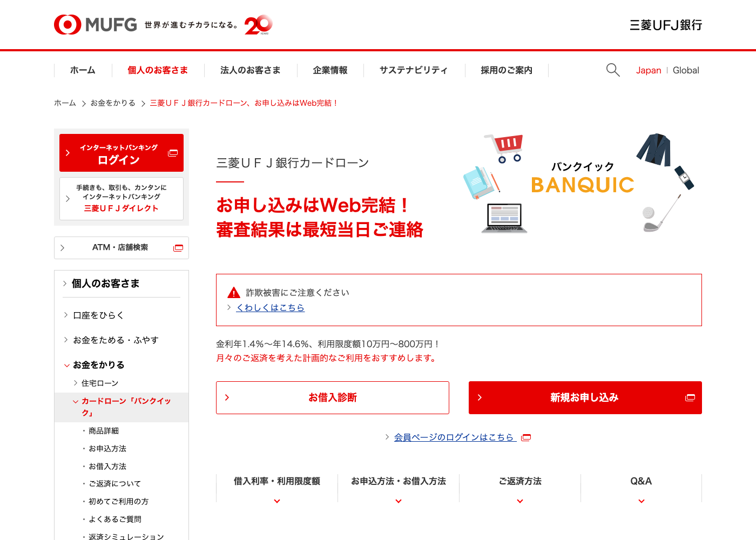Open ATM・店舗検索 in the sidebar
This screenshot has width=756, height=540.
[x=122, y=248]
